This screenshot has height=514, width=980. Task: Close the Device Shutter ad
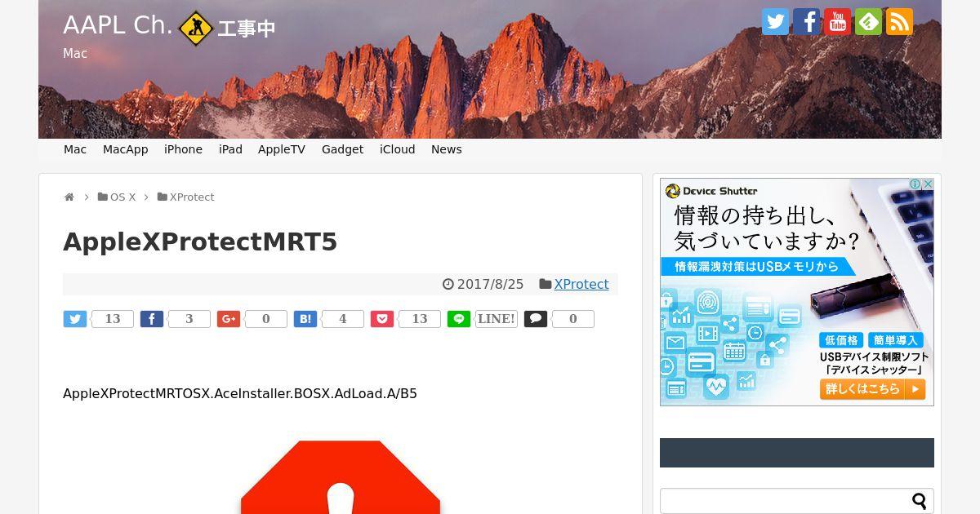(928, 184)
